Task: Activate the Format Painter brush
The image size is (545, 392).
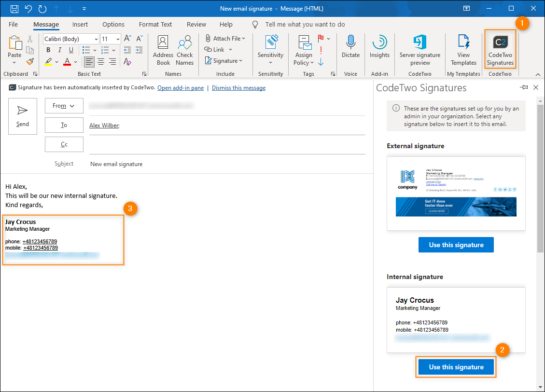Action: pos(30,62)
